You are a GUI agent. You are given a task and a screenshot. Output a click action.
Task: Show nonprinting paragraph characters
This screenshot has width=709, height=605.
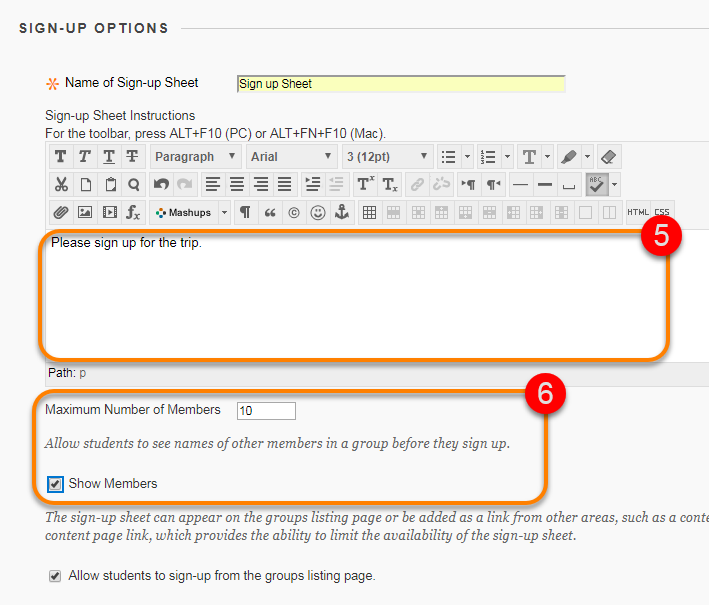coord(245,213)
